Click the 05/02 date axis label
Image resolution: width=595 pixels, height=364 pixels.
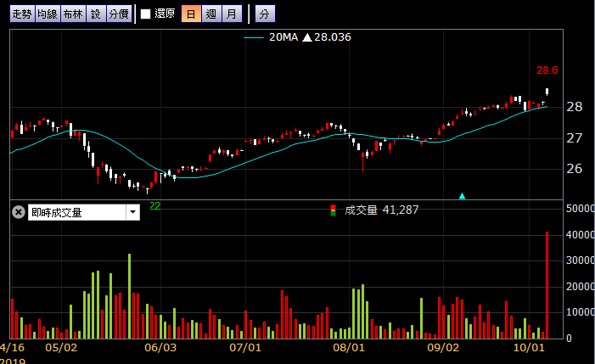[x=61, y=348]
